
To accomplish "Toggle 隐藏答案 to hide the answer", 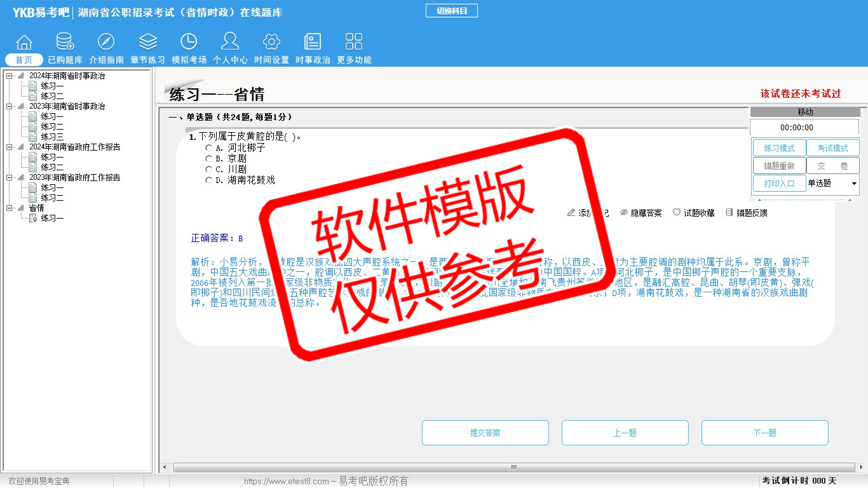I will [x=641, y=213].
